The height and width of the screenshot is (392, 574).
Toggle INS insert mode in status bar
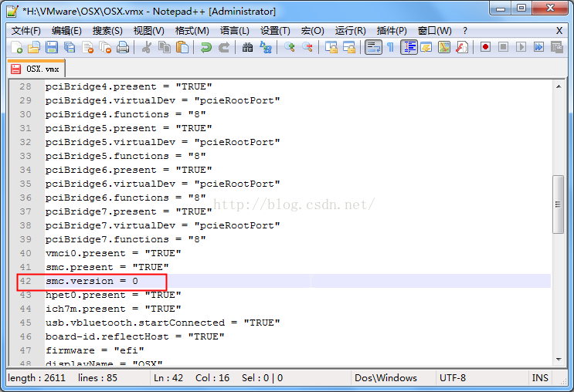pyautogui.click(x=539, y=378)
